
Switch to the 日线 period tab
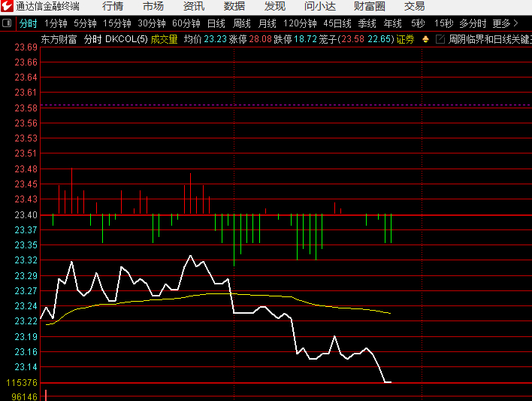[216, 23]
